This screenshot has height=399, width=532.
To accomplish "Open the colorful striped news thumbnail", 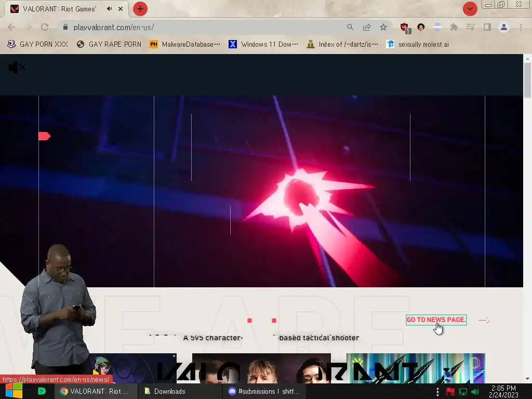I will 416,368.
